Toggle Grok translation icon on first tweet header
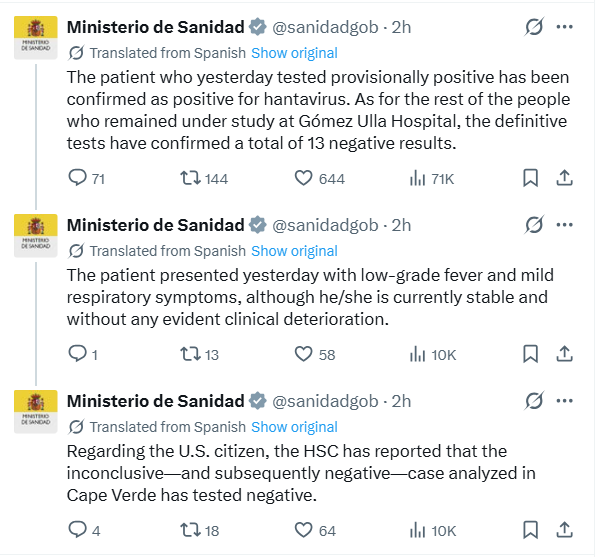Image resolution: width=603 pixels, height=557 pixels. (x=534, y=27)
